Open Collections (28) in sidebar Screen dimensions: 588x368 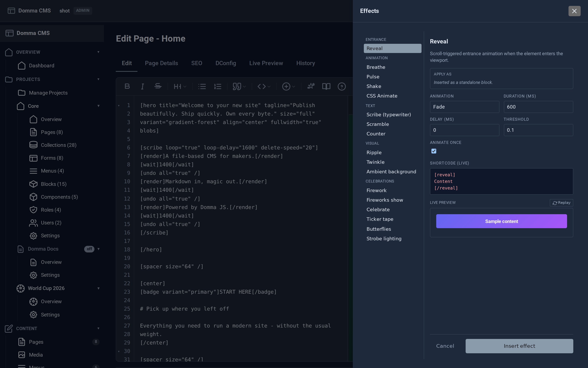coord(59,145)
